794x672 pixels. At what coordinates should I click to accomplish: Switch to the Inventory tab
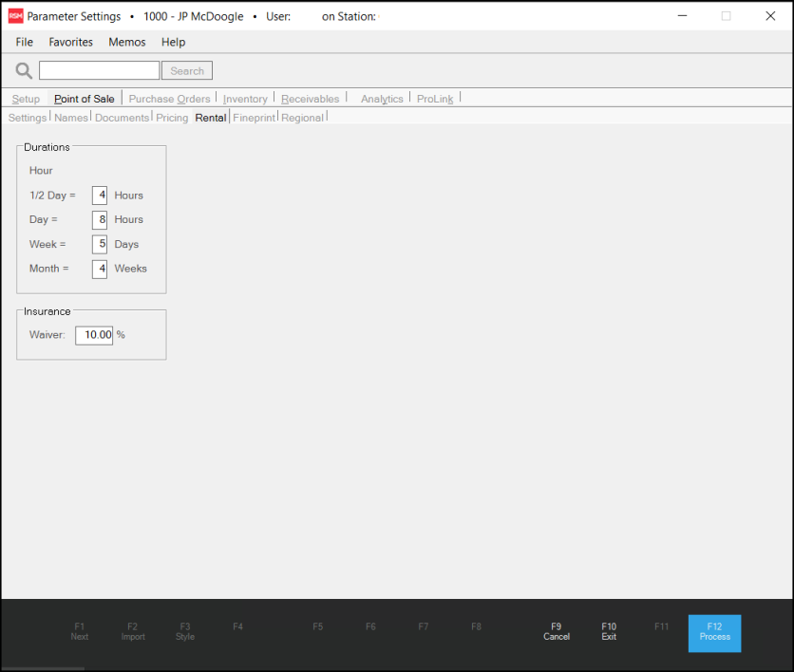click(x=245, y=99)
